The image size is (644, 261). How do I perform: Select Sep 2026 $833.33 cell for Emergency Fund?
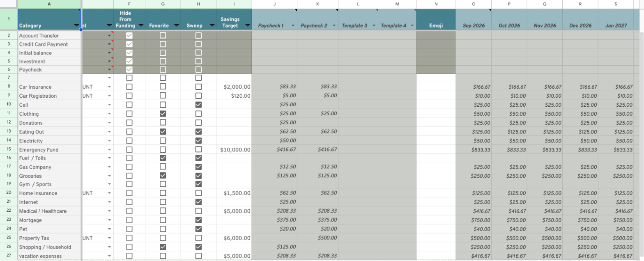pyautogui.click(x=474, y=149)
